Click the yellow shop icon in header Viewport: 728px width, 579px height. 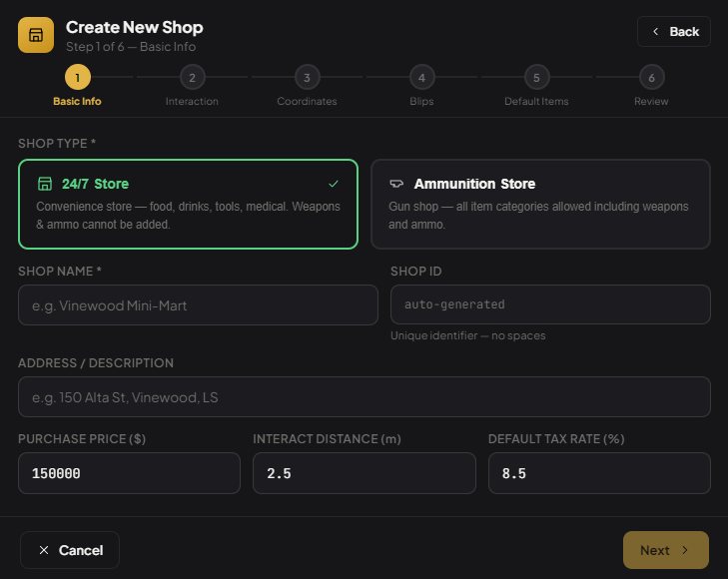tap(36, 35)
